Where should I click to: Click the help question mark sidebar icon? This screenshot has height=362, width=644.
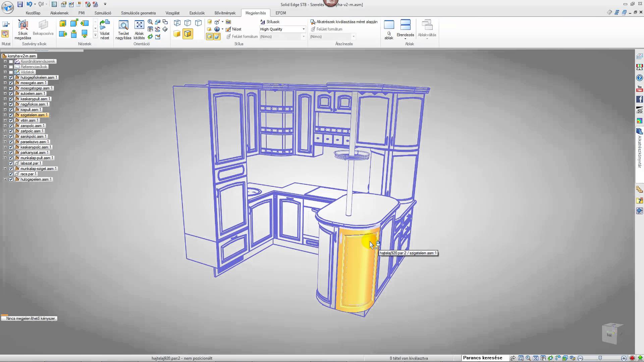point(639,78)
